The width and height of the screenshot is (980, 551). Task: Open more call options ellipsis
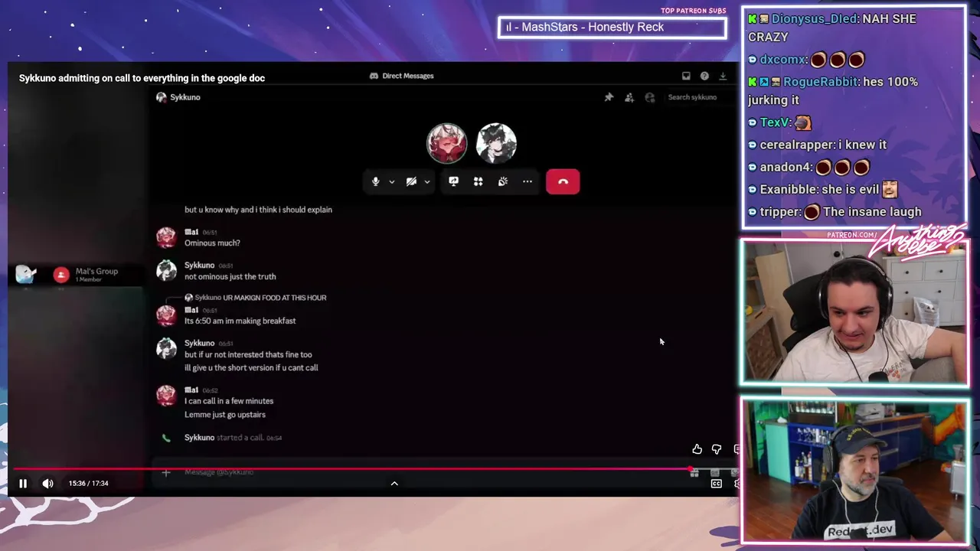[528, 181]
